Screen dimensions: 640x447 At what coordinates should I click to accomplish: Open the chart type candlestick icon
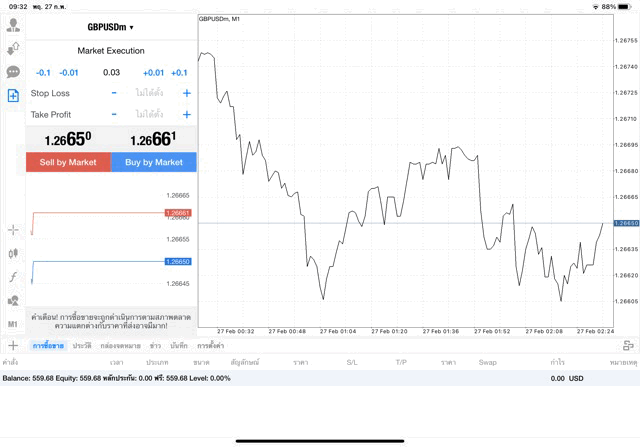click(13, 254)
